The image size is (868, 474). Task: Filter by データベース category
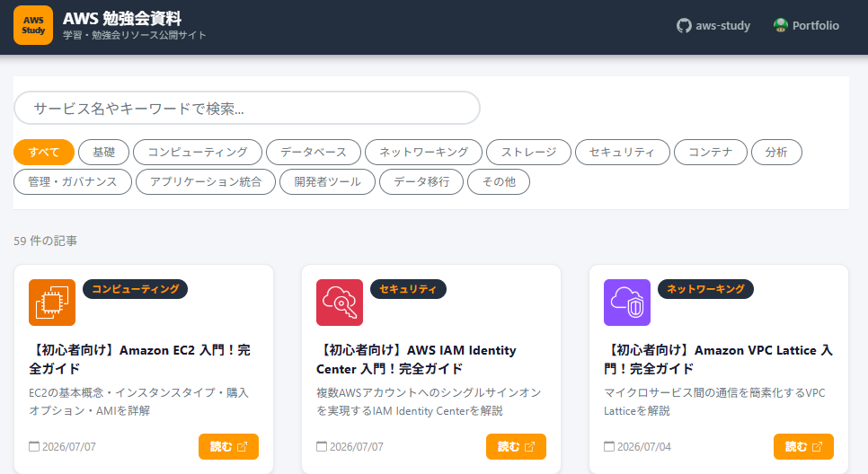[314, 152]
